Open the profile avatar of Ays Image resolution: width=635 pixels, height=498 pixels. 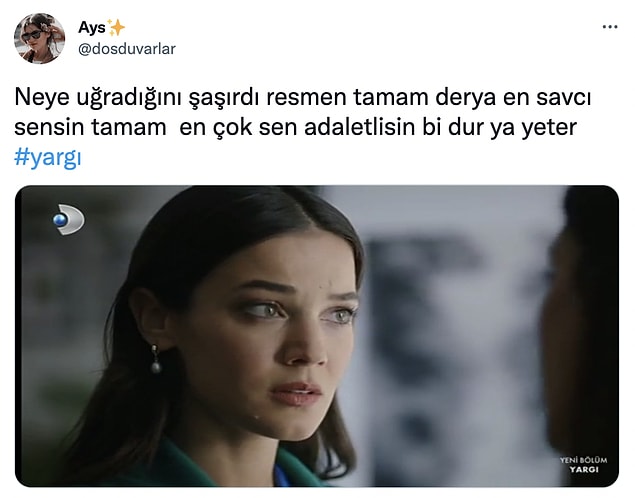point(39,38)
